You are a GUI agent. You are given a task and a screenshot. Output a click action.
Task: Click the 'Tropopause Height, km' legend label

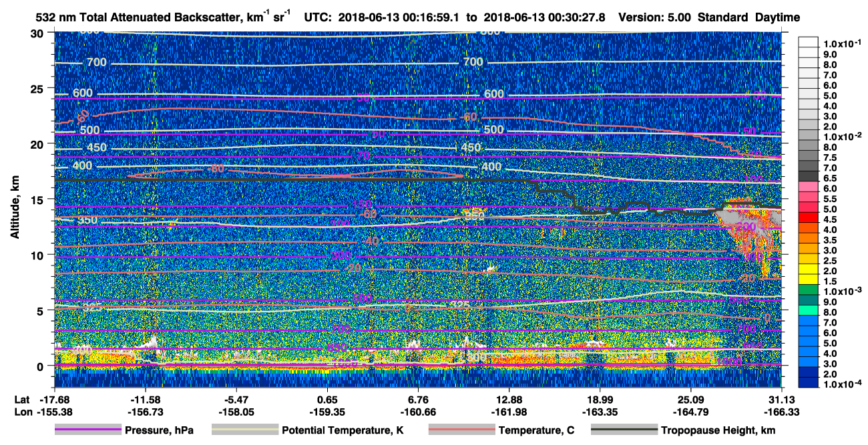coord(718,430)
